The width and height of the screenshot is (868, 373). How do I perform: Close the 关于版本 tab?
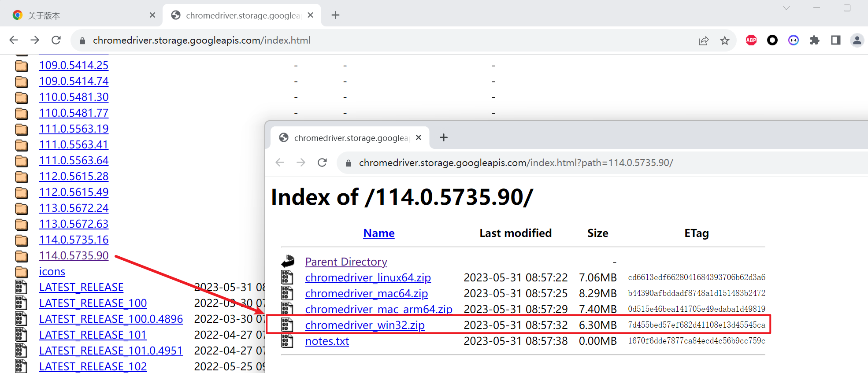152,15
